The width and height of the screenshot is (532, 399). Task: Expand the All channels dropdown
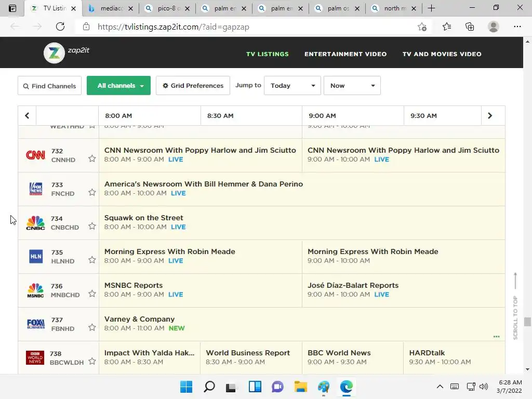pyautogui.click(x=118, y=86)
